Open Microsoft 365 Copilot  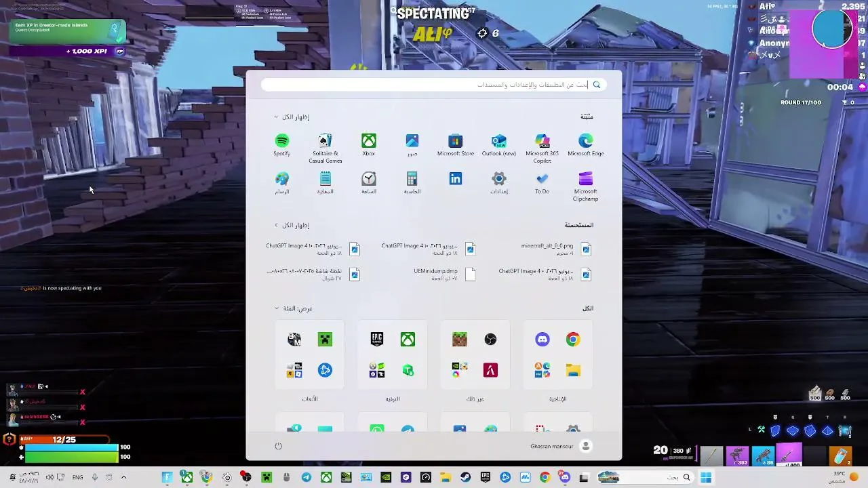pos(542,148)
